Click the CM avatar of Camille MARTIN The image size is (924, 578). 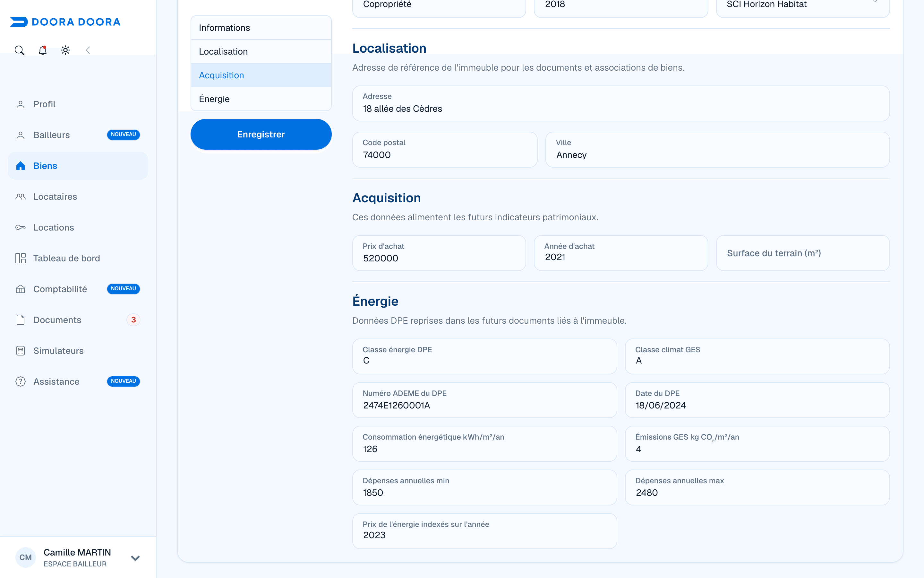26,557
